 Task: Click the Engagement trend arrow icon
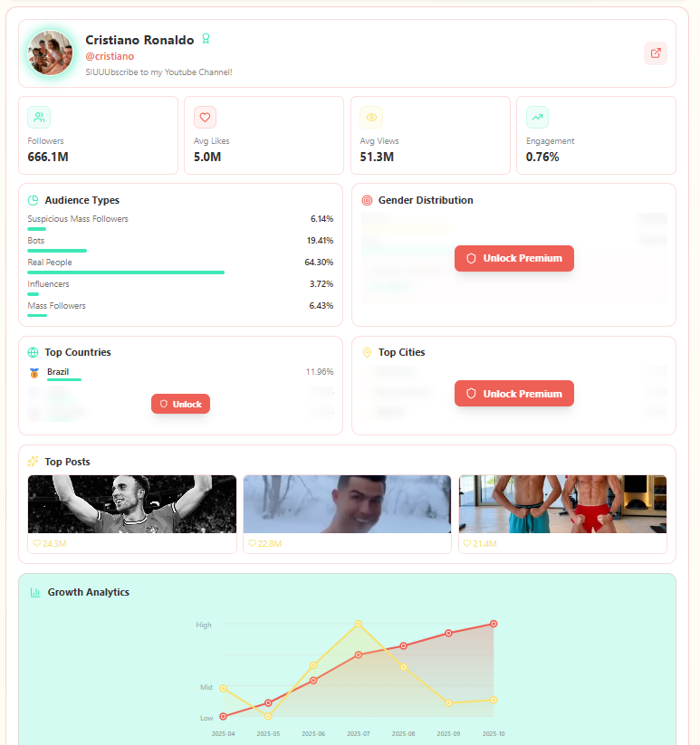point(537,117)
